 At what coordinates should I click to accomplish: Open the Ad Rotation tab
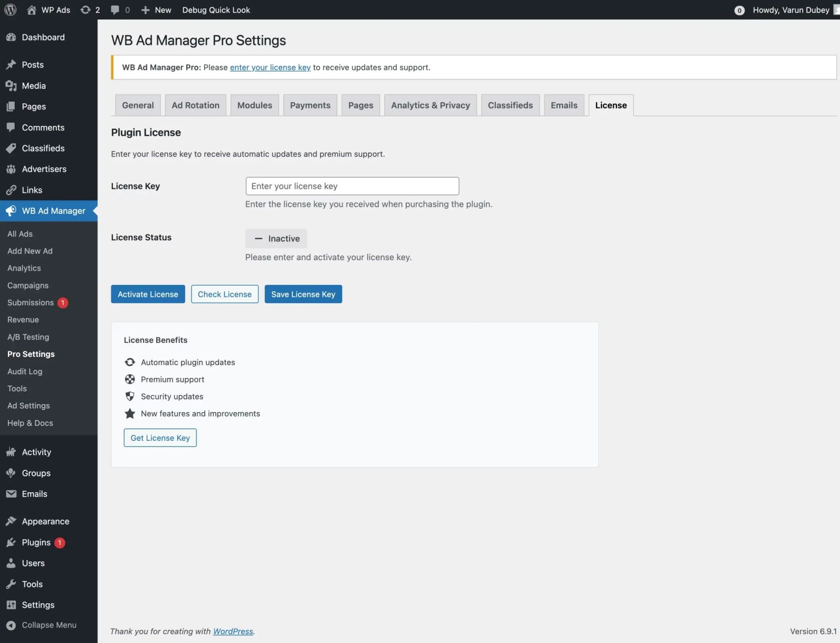(x=196, y=105)
